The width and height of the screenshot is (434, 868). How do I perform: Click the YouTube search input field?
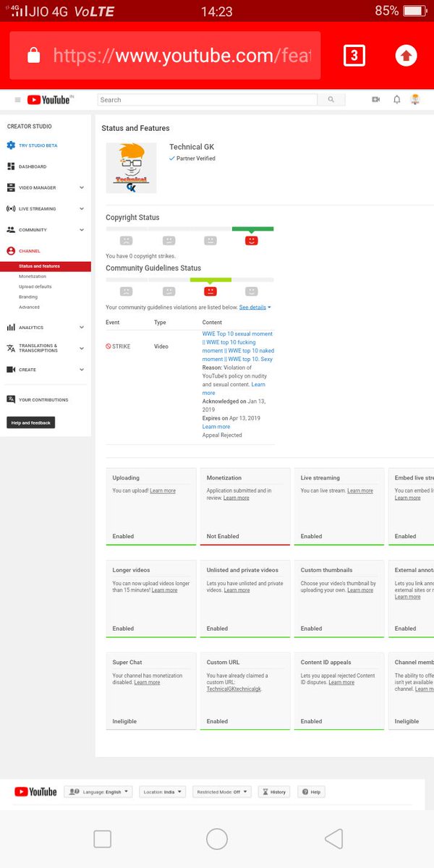208,100
